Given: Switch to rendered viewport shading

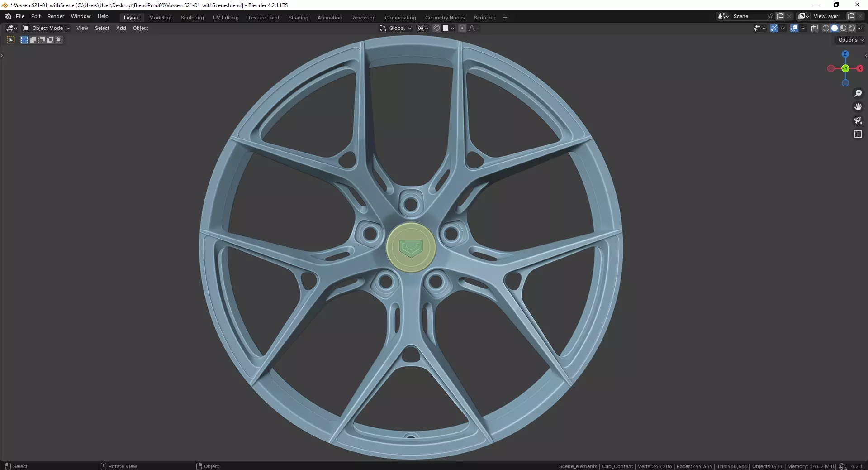Looking at the screenshot, I should (852, 28).
